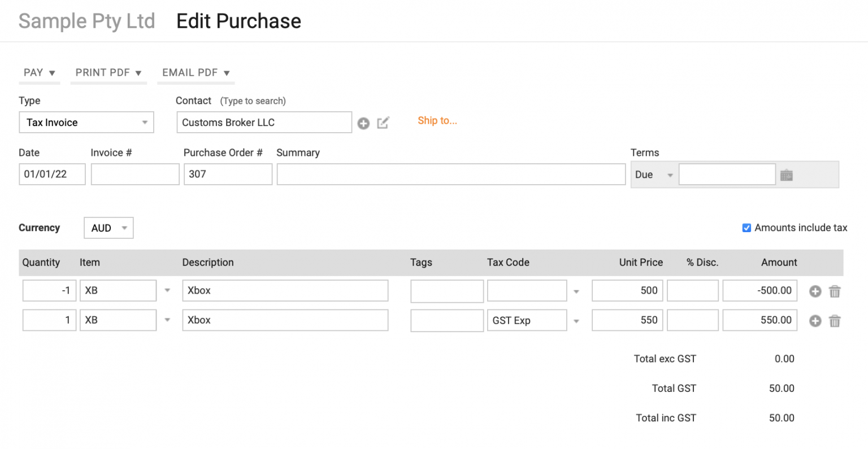Add a new line below the Xbox return row
This screenshot has width=868, height=449.
815,291
